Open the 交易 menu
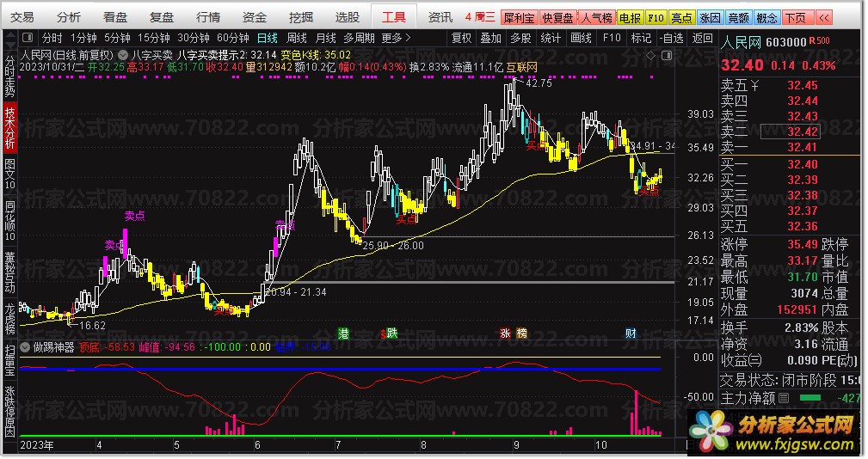Screen dimensions: 868x459 (x=22, y=17)
